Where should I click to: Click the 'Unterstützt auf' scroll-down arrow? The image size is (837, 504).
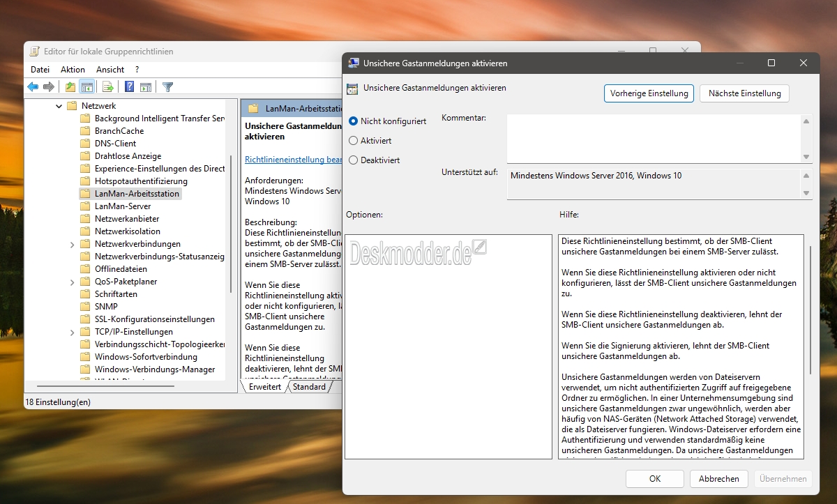click(x=807, y=193)
